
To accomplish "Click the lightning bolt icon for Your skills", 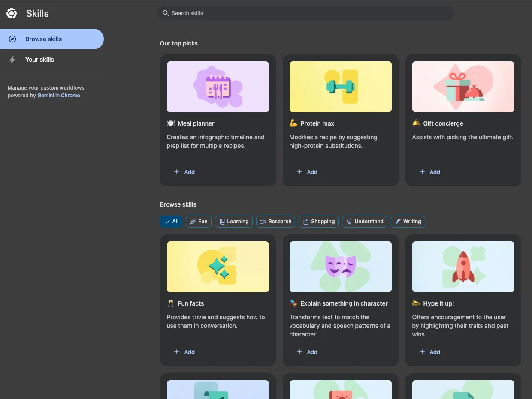I will point(12,60).
